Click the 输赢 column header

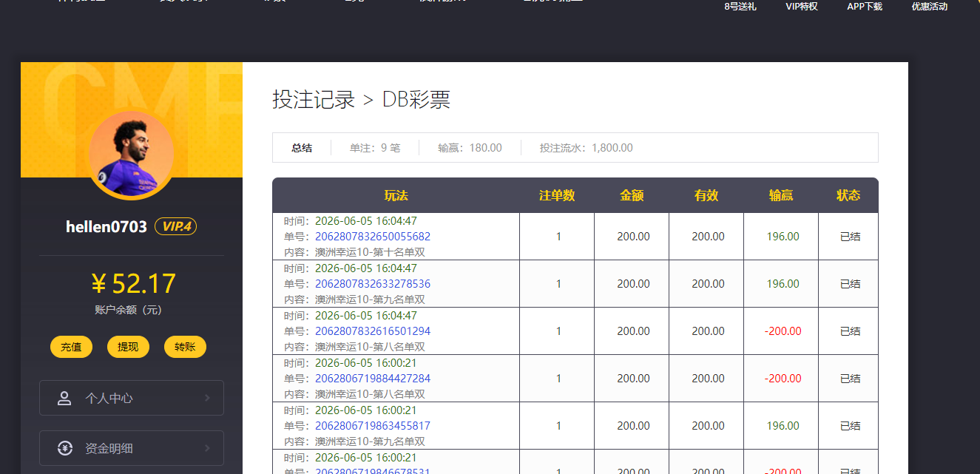pos(781,195)
